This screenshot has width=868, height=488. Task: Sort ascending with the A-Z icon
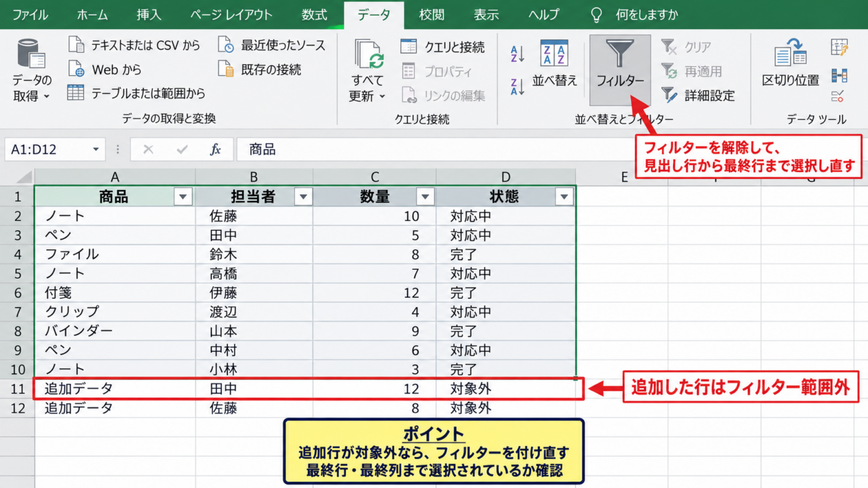pyautogui.click(x=518, y=54)
